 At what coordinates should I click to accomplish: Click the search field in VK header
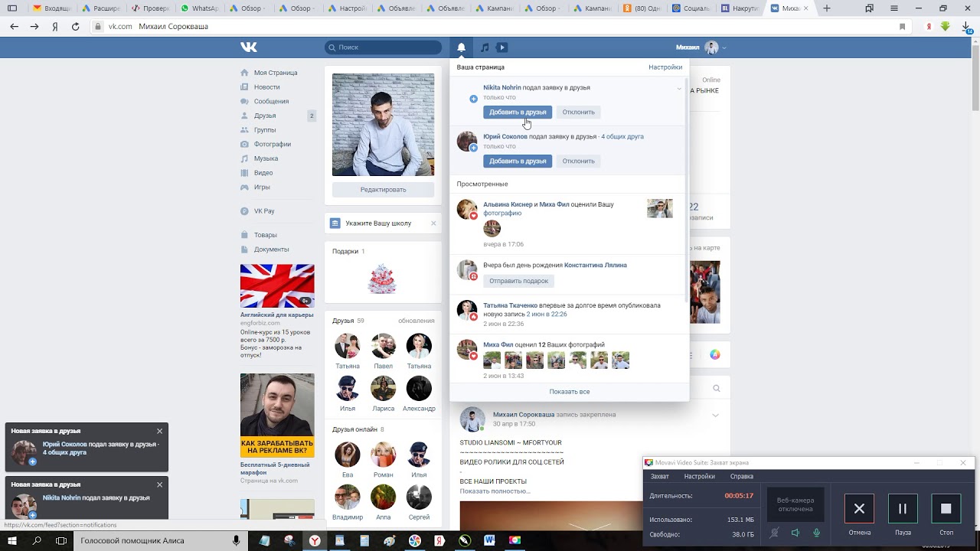(x=383, y=47)
